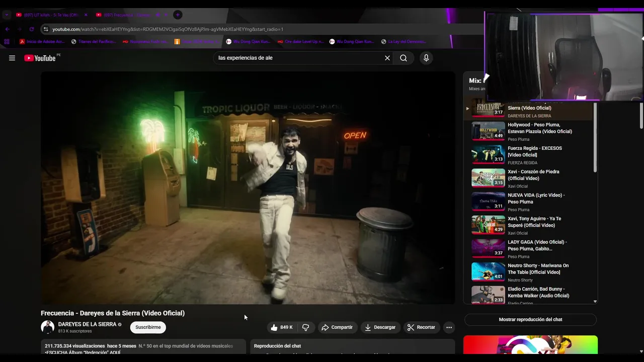Click the browser address bar URL
The height and width of the screenshot is (362, 644).
click(168, 29)
